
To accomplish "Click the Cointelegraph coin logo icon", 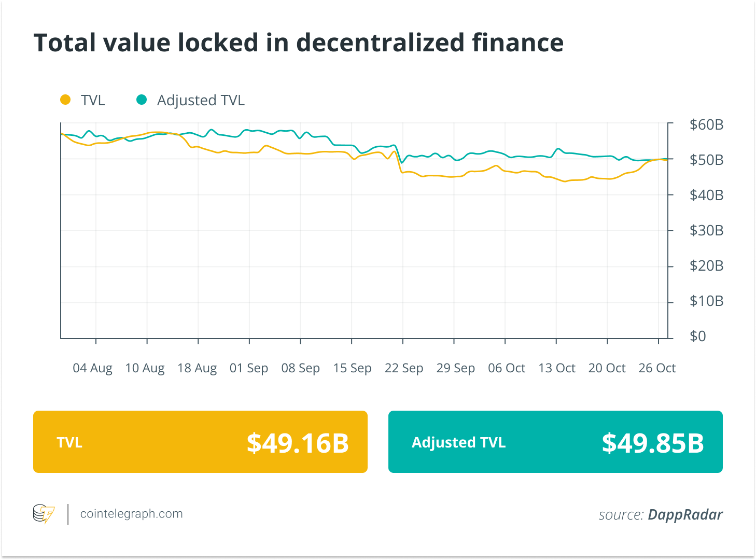I will coord(44,514).
